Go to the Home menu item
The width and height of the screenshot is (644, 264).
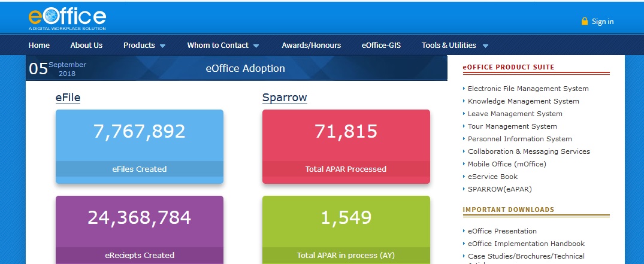click(39, 45)
